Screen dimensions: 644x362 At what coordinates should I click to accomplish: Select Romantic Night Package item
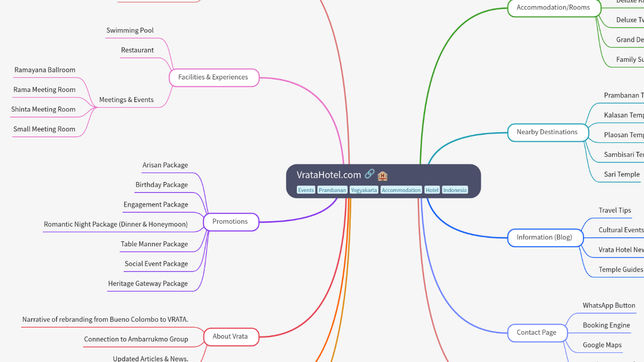[116, 224]
